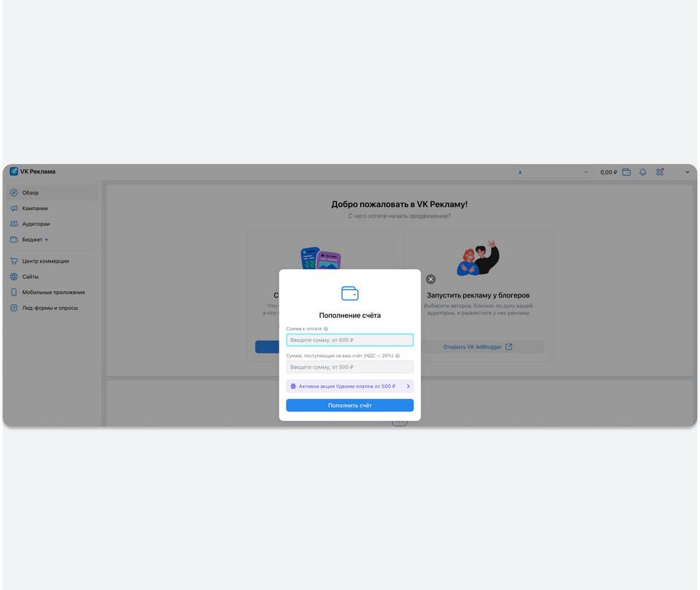Viewport: 700px width, 590px height.
Task: Click the Пополнить счёт button
Action: pyautogui.click(x=350, y=405)
